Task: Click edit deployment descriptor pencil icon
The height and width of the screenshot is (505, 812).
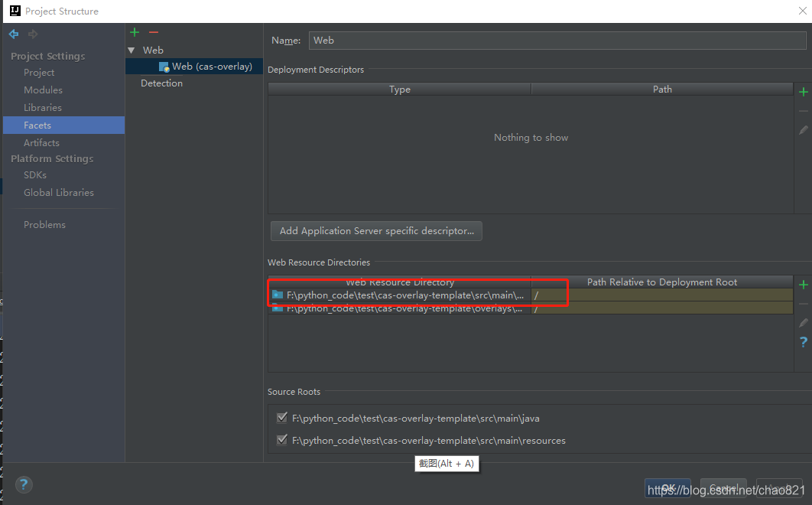Action: point(803,130)
